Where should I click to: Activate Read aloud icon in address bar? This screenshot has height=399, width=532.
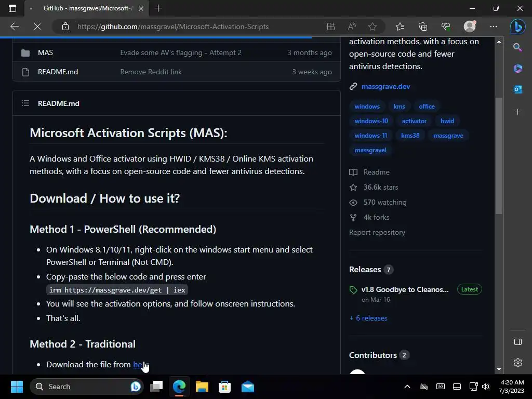tap(352, 26)
